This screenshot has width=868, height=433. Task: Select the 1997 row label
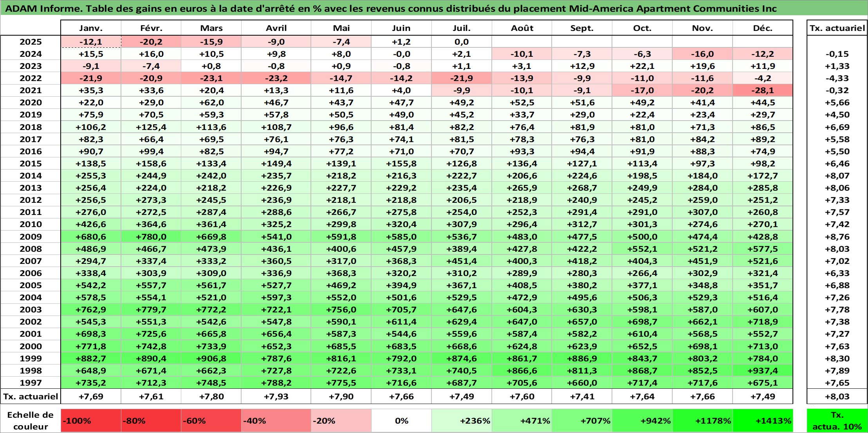pyautogui.click(x=31, y=382)
